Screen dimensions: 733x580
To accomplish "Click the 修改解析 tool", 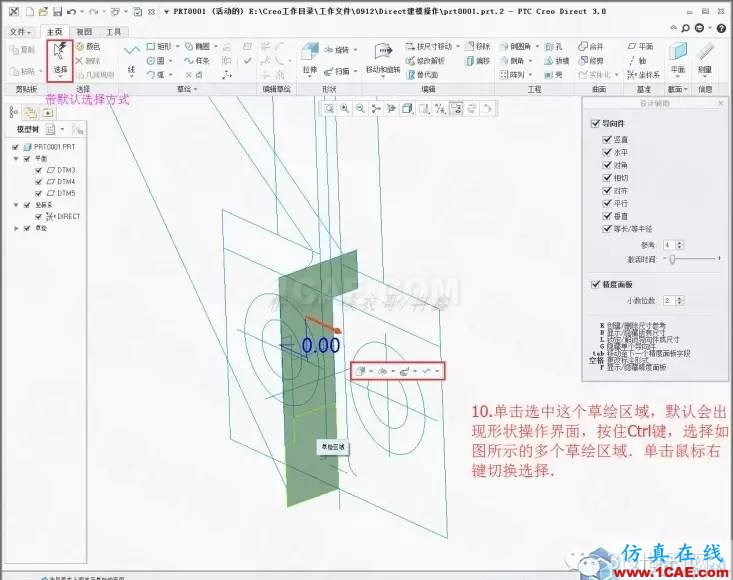I will coord(425,60).
